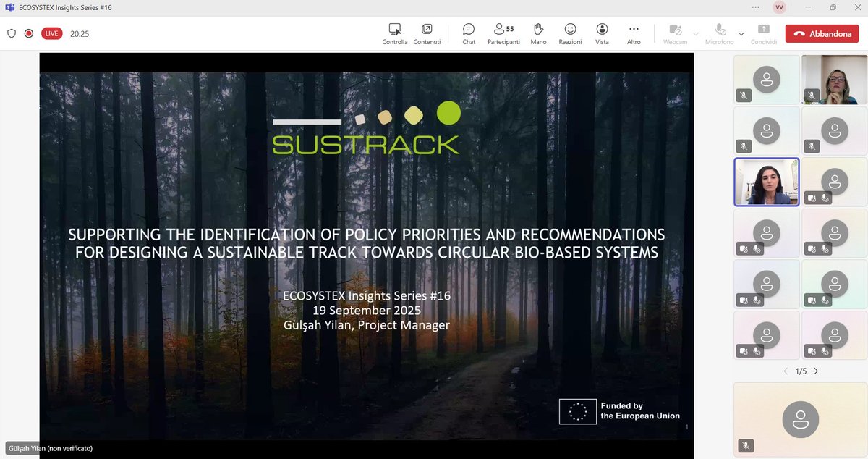This screenshot has width=868, height=459.
Task: Click the red recording indicator icon
Action: [29, 33]
